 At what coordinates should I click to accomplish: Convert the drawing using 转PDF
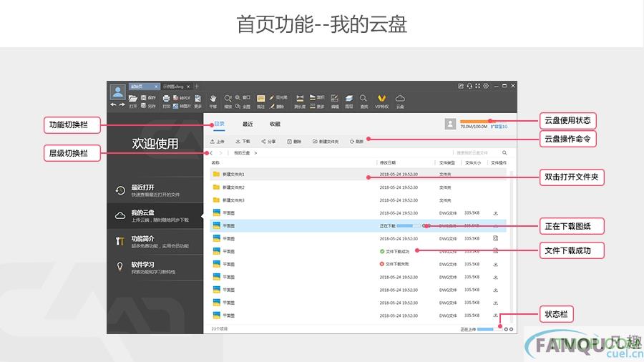coord(182,98)
